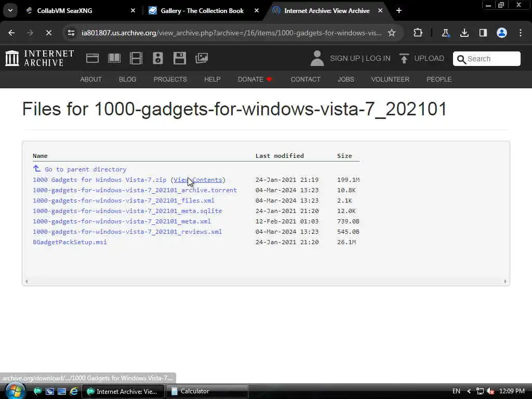Close the Internet Archive tab
The height and width of the screenshot is (399, 532).
pos(380,11)
